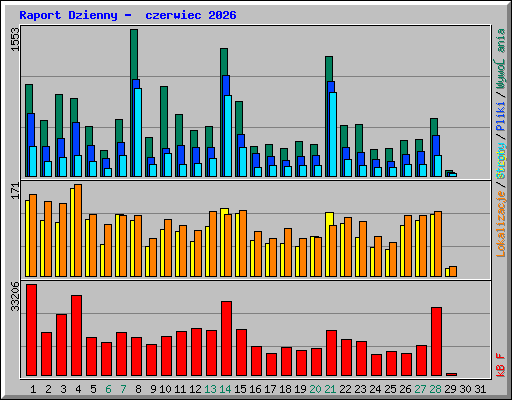Click the small green bar for day 29

coord(449,172)
